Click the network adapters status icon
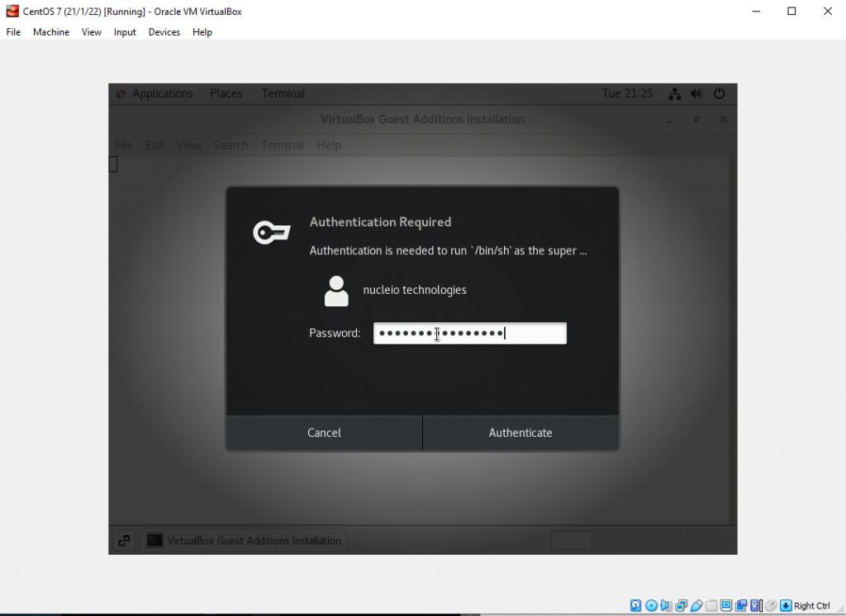 tap(682, 606)
